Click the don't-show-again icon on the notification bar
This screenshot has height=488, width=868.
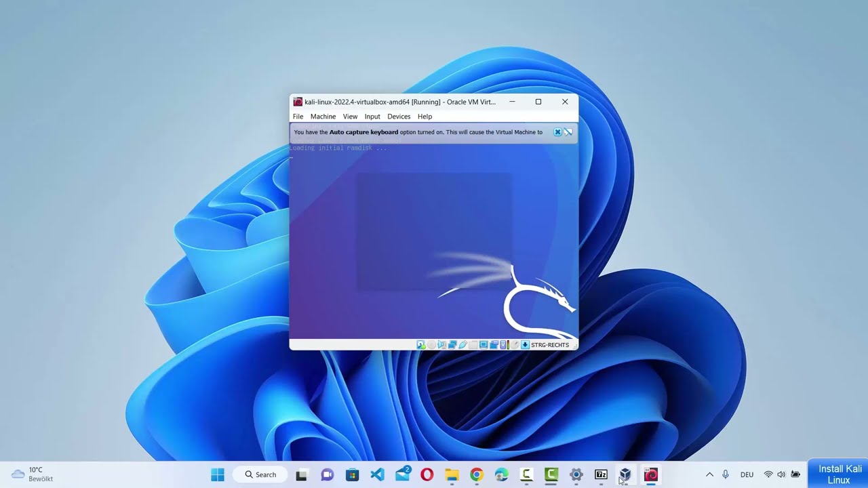tap(568, 132)
